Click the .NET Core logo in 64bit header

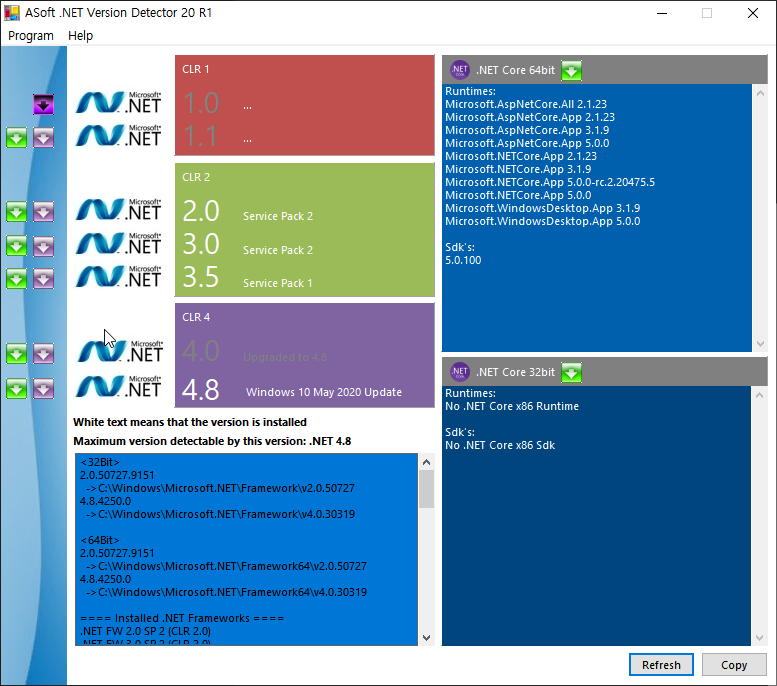coord(459,70)
